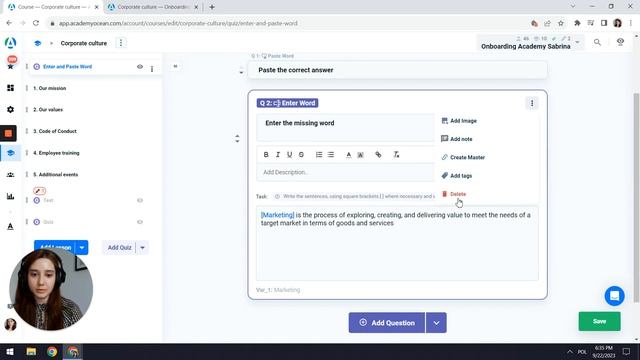The image size is (640, 360).
Task: Apply italic formatting in the editor toolbar
Action: coord(278,155)
